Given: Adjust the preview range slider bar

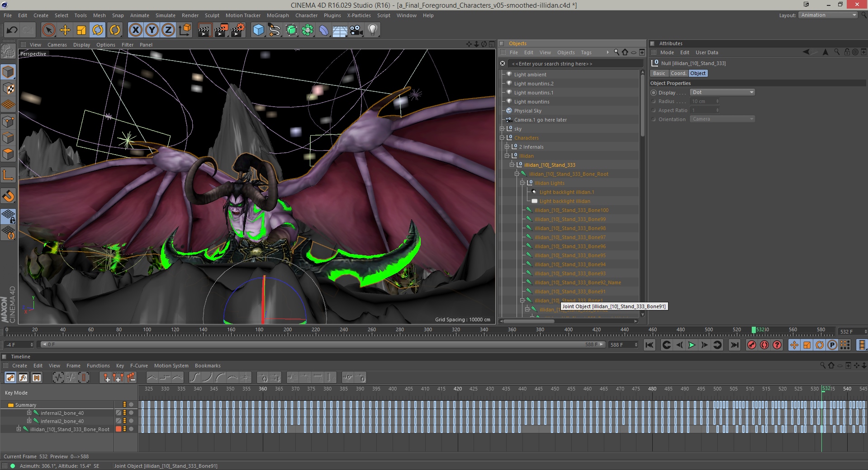Looking at the screenshot, I should point(323,344).
